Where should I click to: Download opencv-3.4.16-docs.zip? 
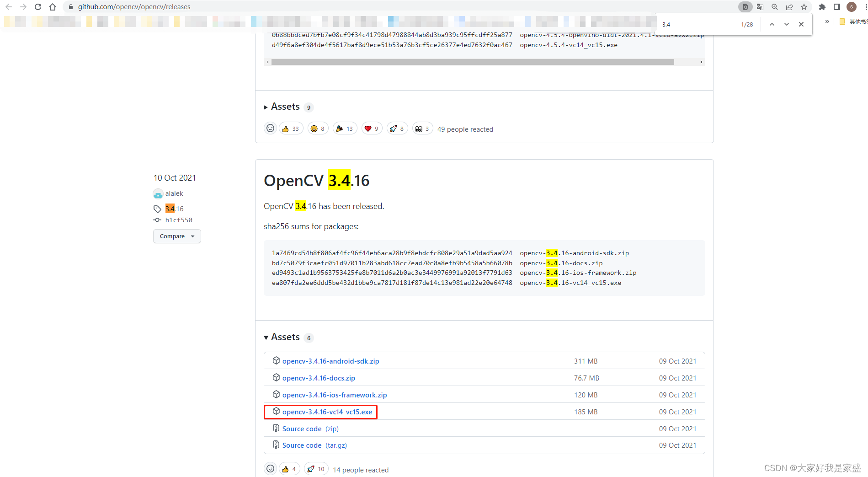pyautogui.click(x=319, y=378)
